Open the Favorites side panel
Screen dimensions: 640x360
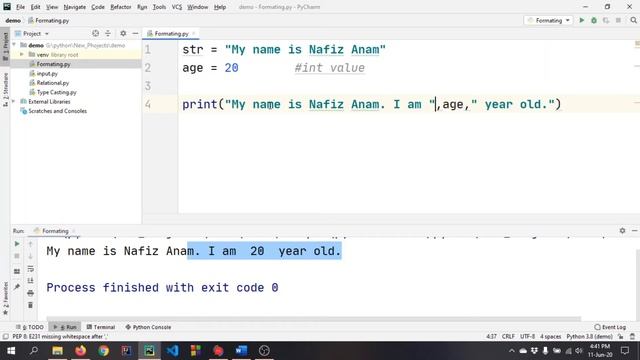[x=5, y=298]
